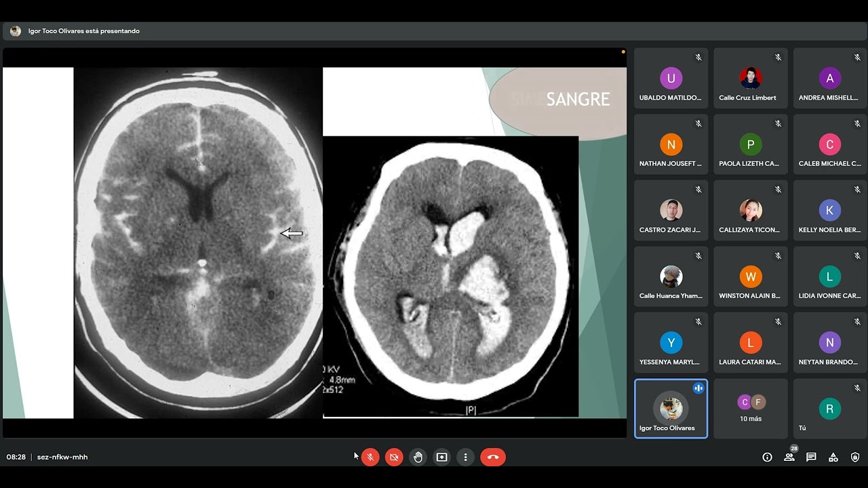The width and height of the screenshot is (868, 488).
Task: Turn on the camera in the call bar
Action: pyautogui.click(x=394, y=457)
